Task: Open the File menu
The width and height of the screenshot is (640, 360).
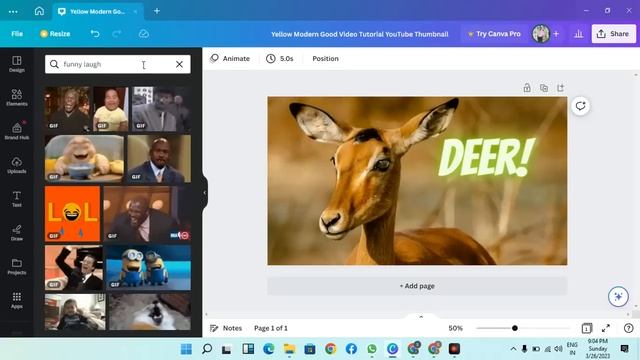Action: 17,34
